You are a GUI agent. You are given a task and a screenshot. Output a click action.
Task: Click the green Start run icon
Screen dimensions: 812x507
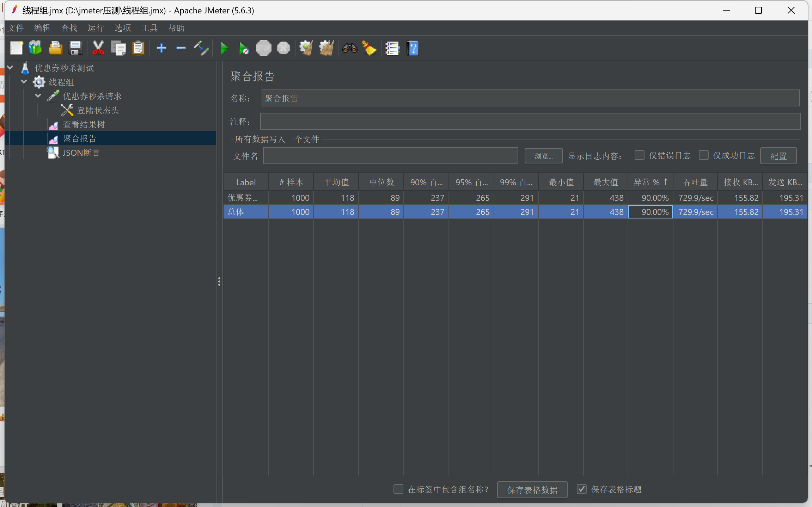point(224,48)
